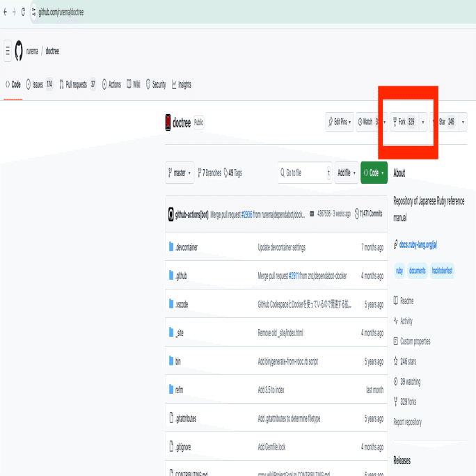Click the browser back arrow

[5, 12]
